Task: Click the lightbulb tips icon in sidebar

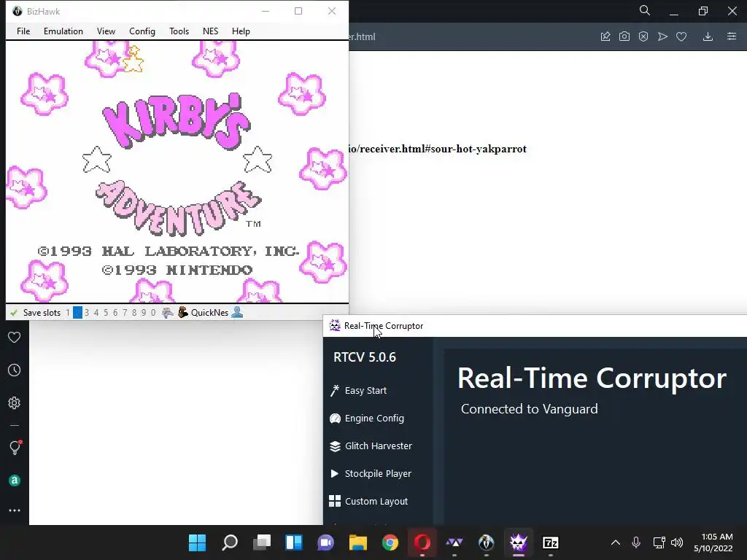Action: (x=15, y=448)
